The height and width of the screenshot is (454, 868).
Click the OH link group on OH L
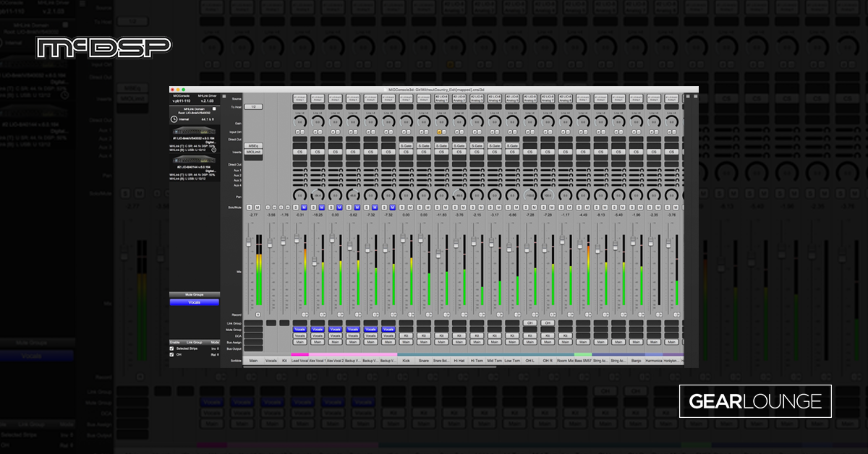coord(530,323)
